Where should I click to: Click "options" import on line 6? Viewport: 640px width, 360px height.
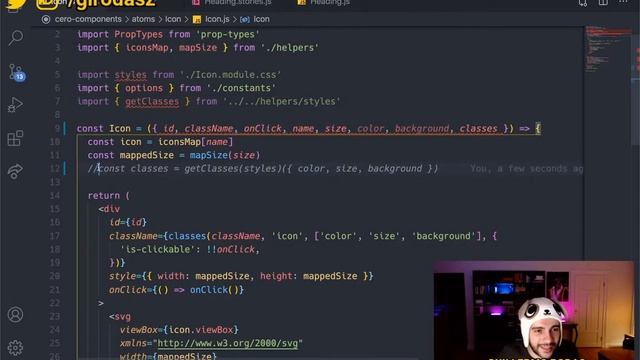pyautogui.click(x=144, y=88)
